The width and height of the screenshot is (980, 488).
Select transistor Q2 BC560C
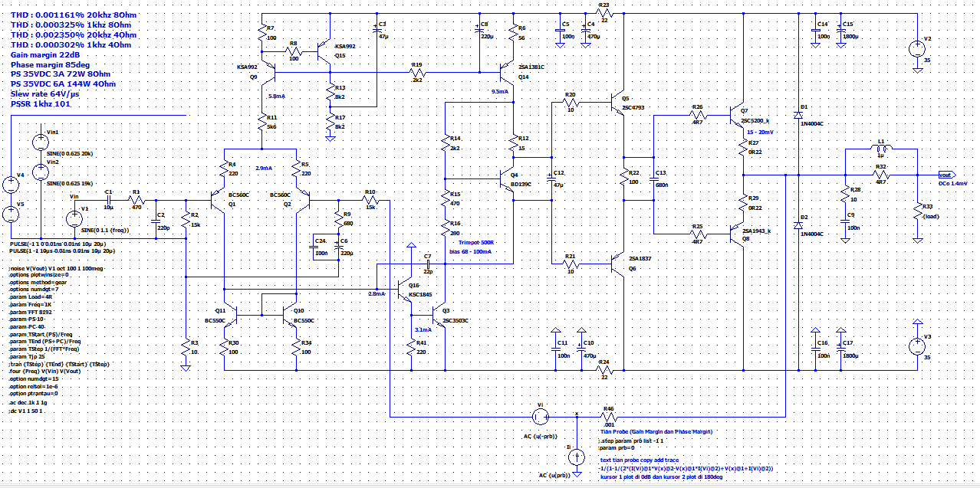pos(303,201)
